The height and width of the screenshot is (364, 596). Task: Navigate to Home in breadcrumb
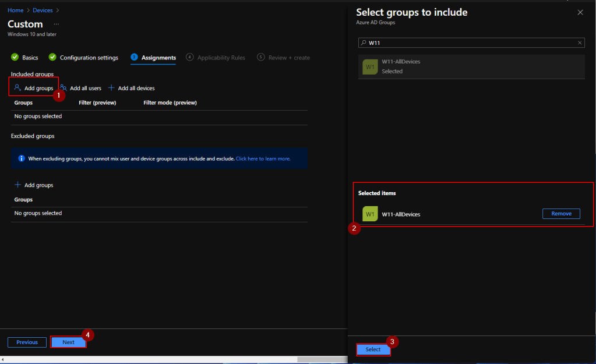(15, 10)
